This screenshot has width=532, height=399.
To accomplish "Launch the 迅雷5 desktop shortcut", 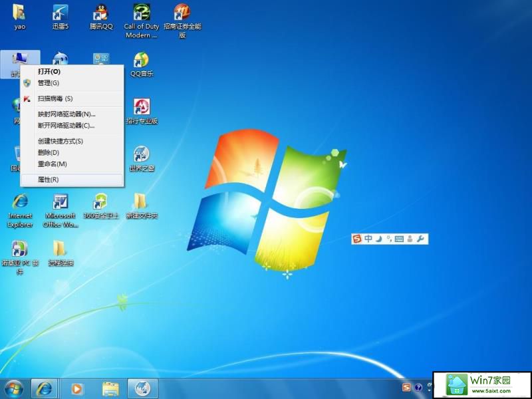I will (61, 16).
